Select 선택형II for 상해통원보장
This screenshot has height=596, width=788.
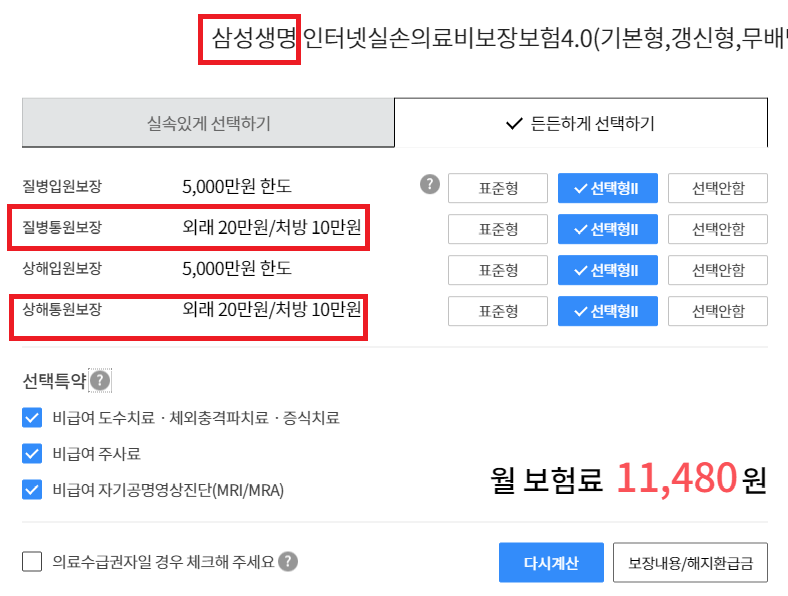(x=608, y=311)
